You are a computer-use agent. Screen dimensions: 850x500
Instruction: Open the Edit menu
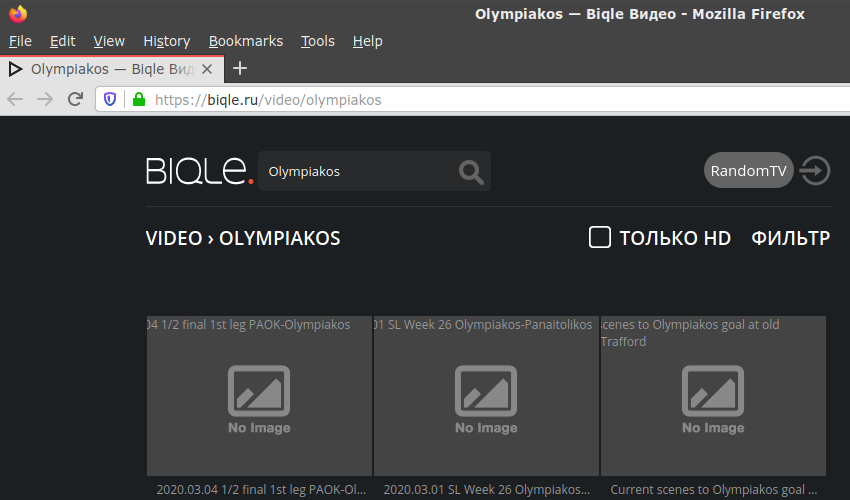(62, 41)
